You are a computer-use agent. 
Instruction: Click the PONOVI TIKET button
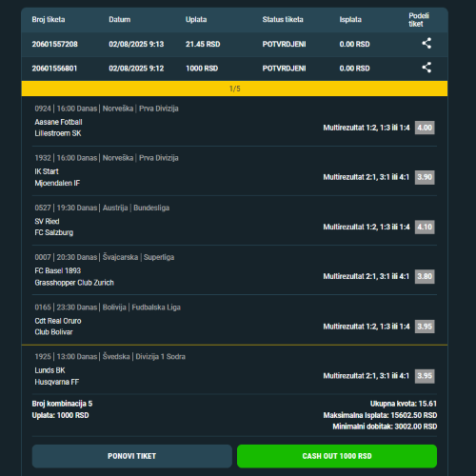coord(132,456)
